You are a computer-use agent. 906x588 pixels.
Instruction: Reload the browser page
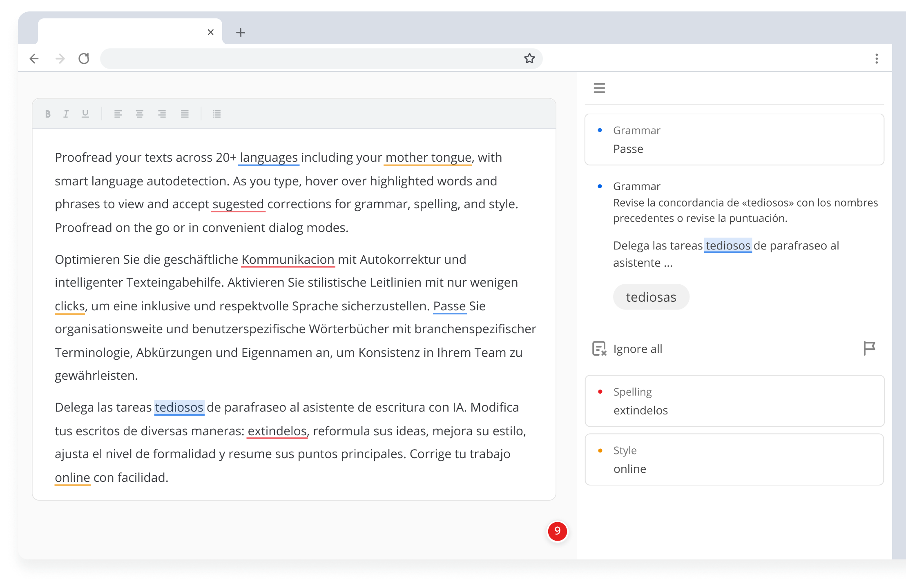[x=84, y=58]
